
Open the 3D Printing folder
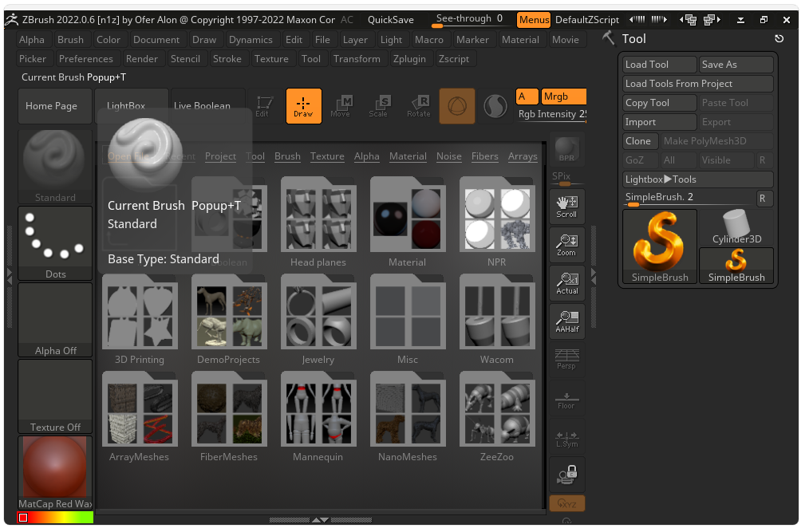coord(140,319)
